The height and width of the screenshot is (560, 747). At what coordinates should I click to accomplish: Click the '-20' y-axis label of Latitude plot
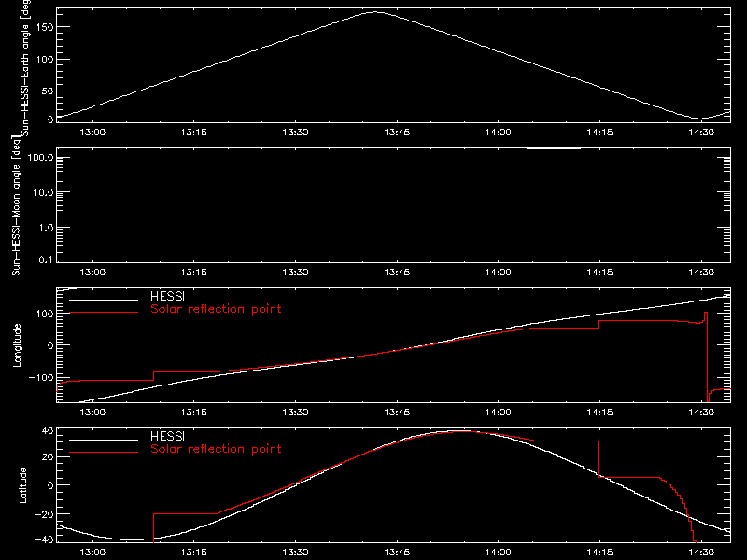point(45,514)
